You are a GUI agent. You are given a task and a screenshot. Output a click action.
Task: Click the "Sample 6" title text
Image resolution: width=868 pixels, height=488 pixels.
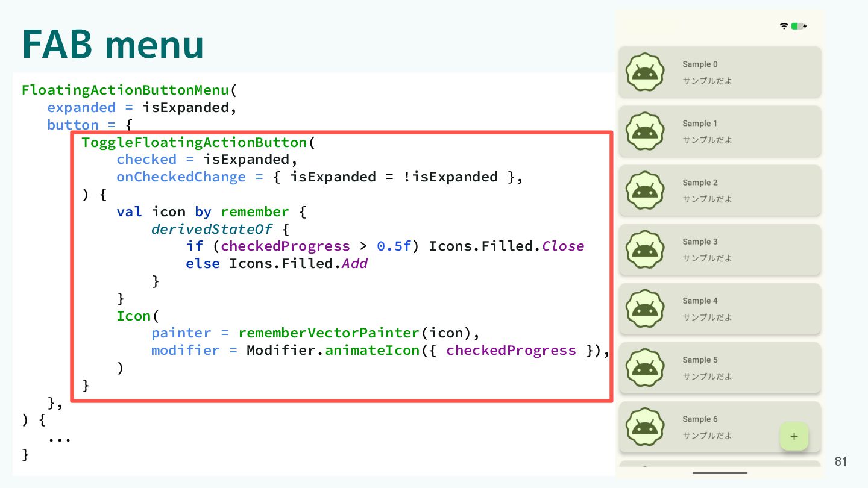click(700, 419)
